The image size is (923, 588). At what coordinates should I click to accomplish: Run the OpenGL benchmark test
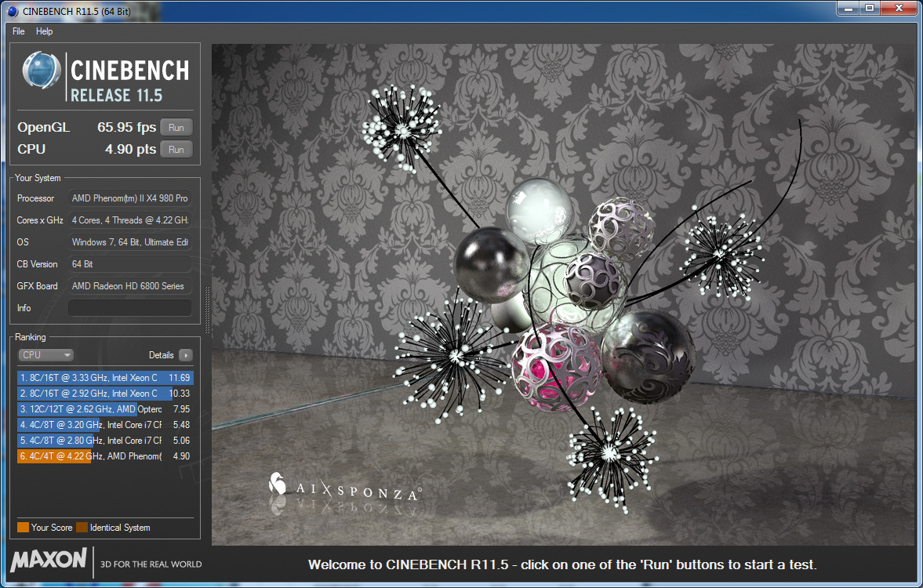point(176,128)
